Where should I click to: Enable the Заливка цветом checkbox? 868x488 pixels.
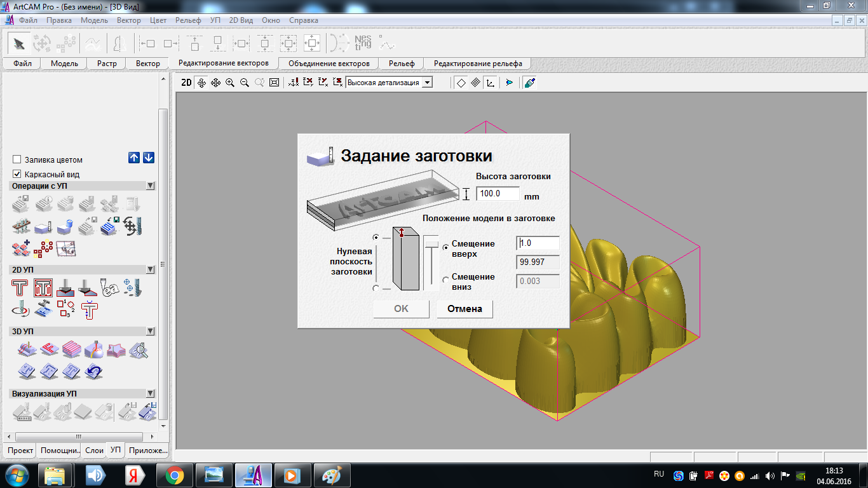click(x=17, y=160)
